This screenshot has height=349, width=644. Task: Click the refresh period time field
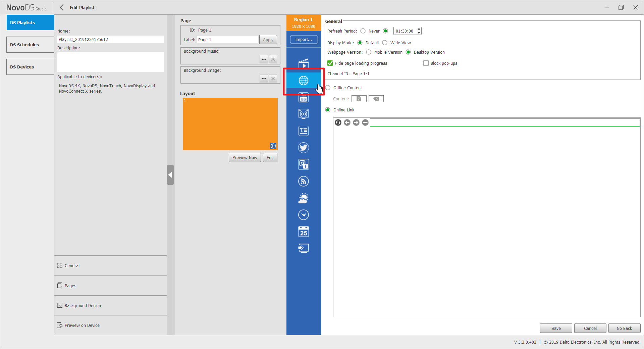(x=405, y=31)
